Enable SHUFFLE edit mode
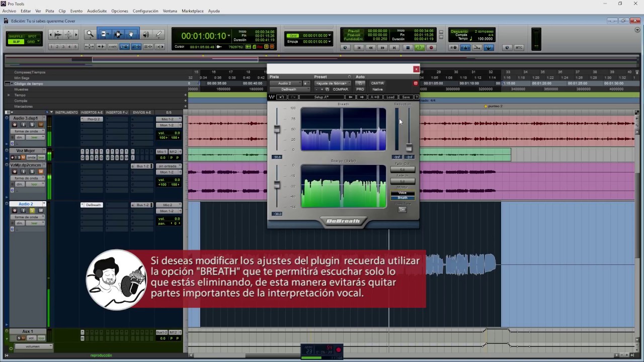This screenshot has width=644, height=362. tap(16, 36)
